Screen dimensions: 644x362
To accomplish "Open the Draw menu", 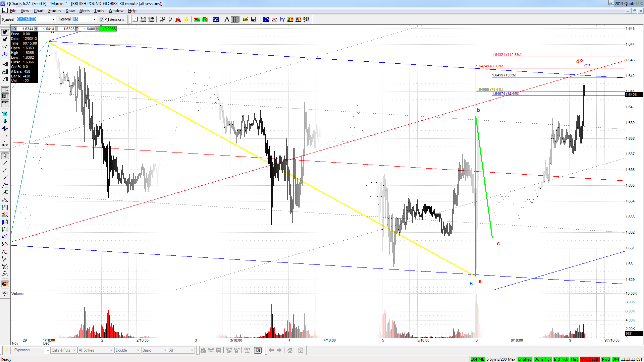I will pos(70,11).
